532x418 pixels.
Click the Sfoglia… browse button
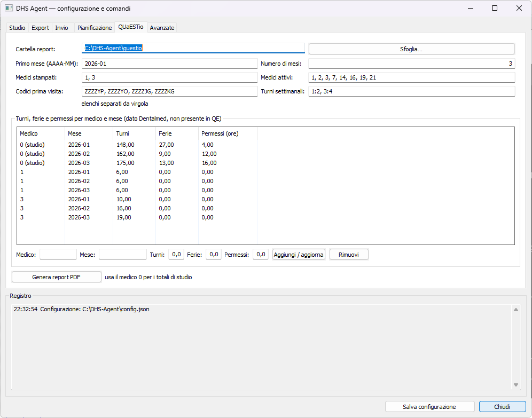click(411, 49)
